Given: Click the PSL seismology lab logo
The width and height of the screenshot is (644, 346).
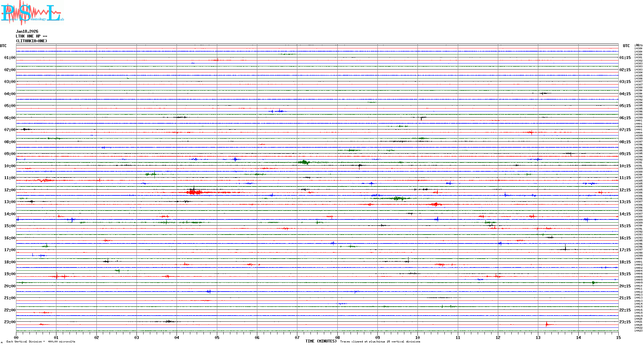Looking at the screenshot, I should 32,13.
